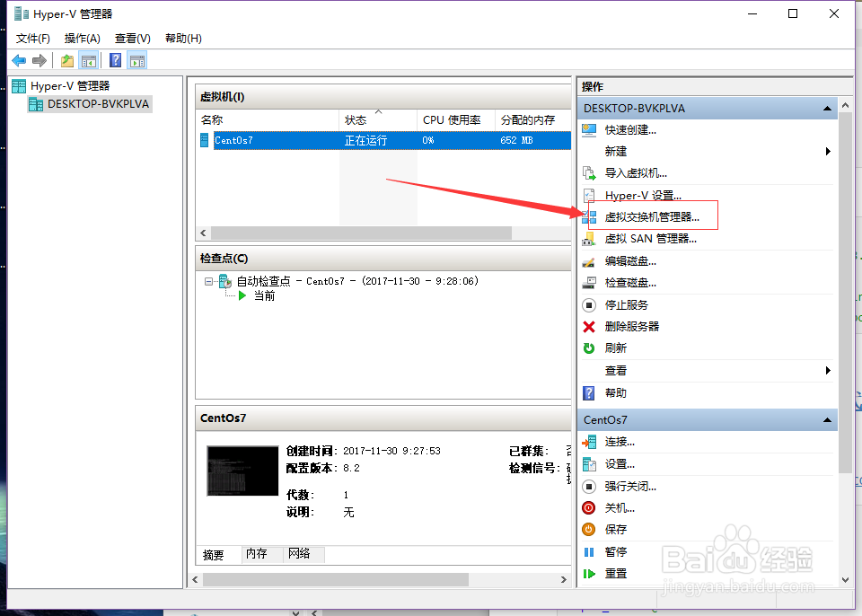Open 虚拟交换机管理器 from actions

click(x=652, y=217)
